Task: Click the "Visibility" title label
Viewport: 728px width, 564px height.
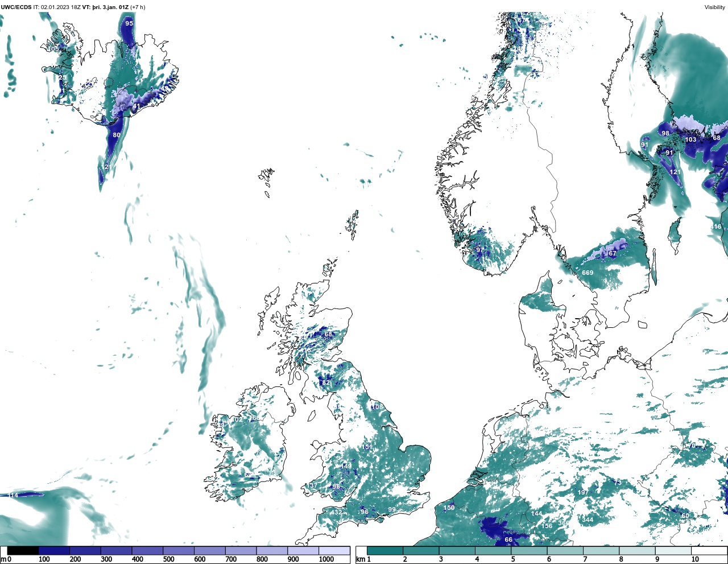Action: (715, 7)
